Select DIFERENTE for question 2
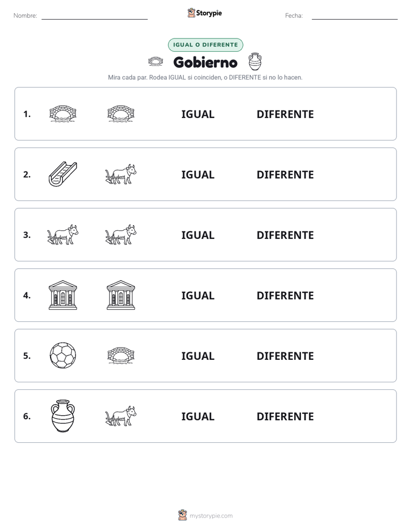The image size is (411, 532). 285,174
